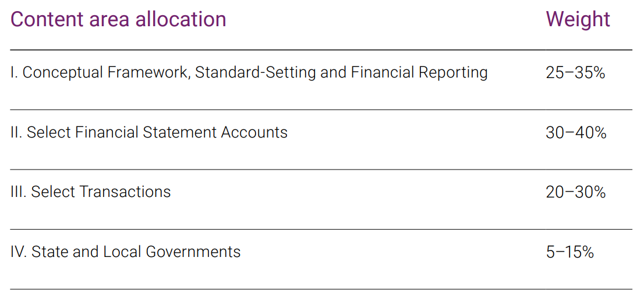Click the word "Governments" in row IV

(193, 252)
